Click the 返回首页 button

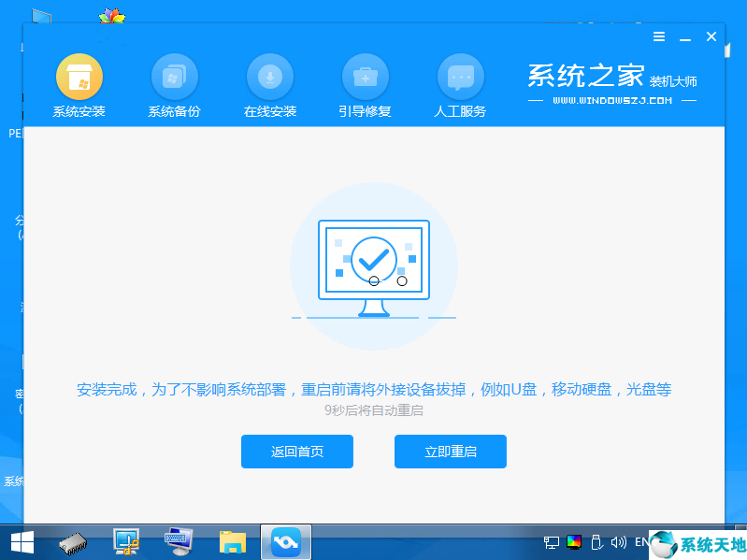pyautogui.click(x=297, y=452)
